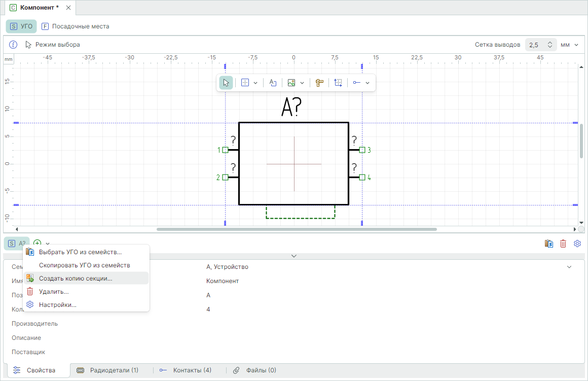Choose Выбрать УГО из семейств menu item
588x381 pixels.
(x=80, y=252)
